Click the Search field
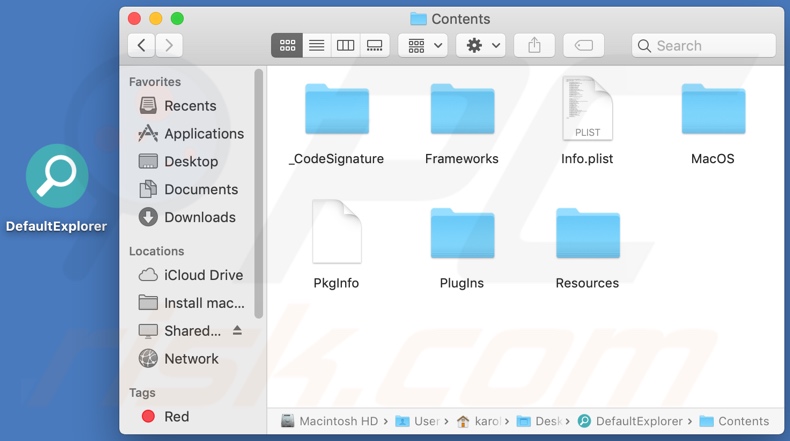This screenshot has width=790, height=441. pyautogui.click(x=704, y=45)
